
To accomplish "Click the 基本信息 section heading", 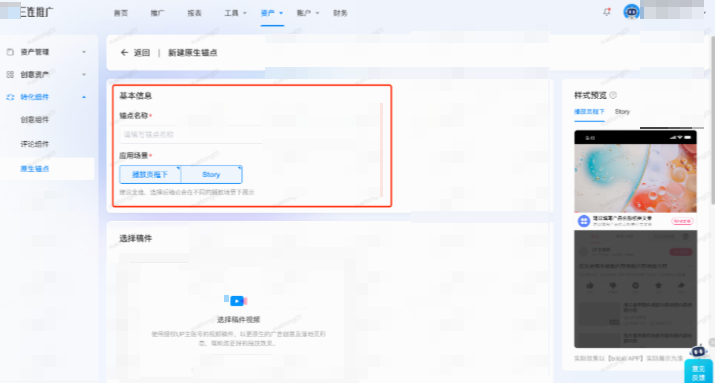I will (135, 96).
